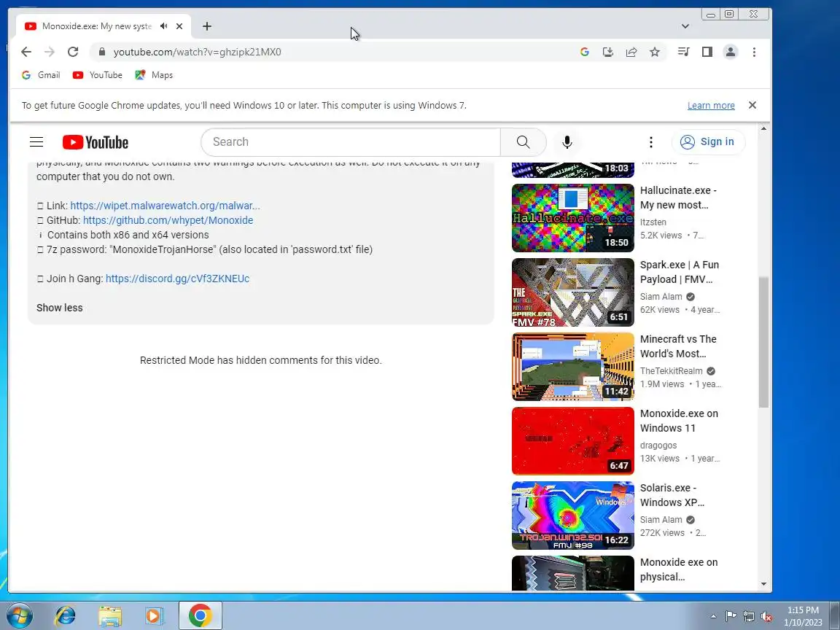Click the Chrome taskbar button
The image size is (840, 630).
[x=200, y=616]
